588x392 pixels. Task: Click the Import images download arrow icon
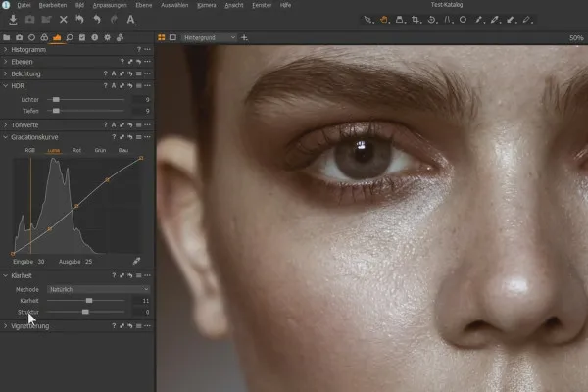click(13, 20)
